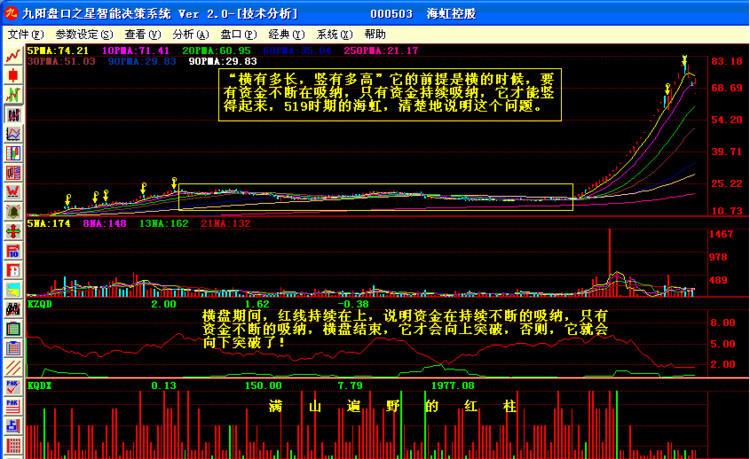The image size is (750, 459).
Task: Click the tallest red volume spike bar
Action: [x=609, y=263]
